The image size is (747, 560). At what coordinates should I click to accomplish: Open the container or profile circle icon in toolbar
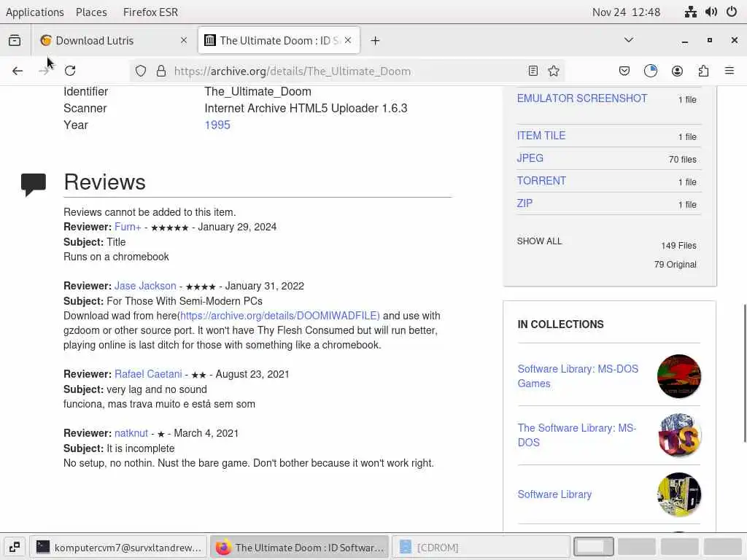click(x=651, y=71)
